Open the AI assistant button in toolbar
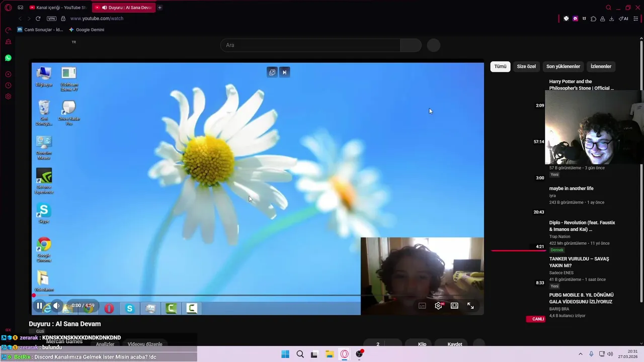644x362 pixels. 624,19
